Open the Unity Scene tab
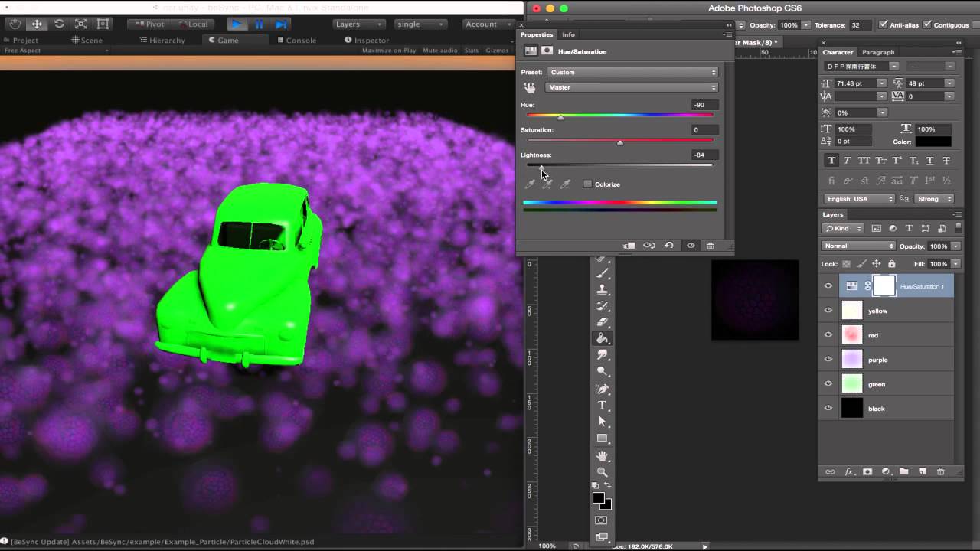 tap(87, 41)
